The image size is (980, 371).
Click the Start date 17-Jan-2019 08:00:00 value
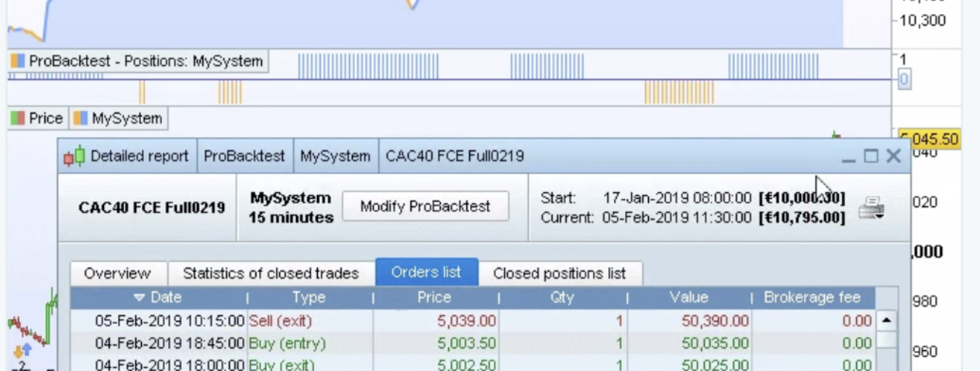pyautogui.click(x=677, y=198)
